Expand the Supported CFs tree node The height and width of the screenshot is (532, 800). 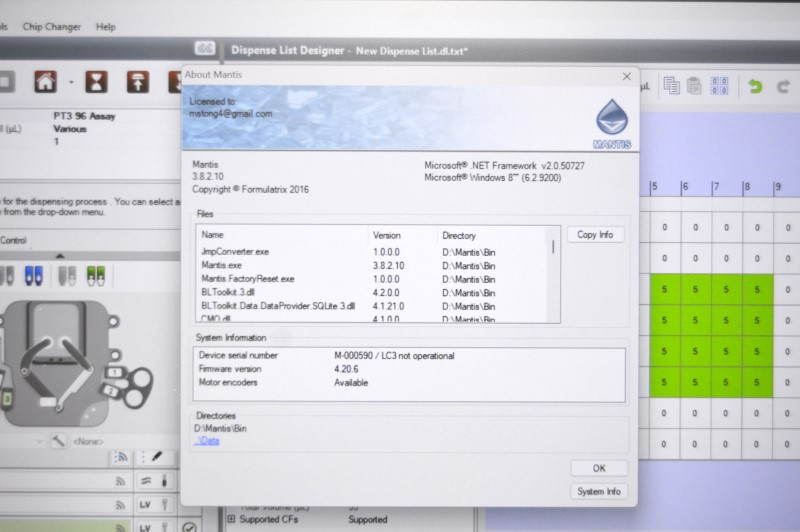(x=232, y=519)
